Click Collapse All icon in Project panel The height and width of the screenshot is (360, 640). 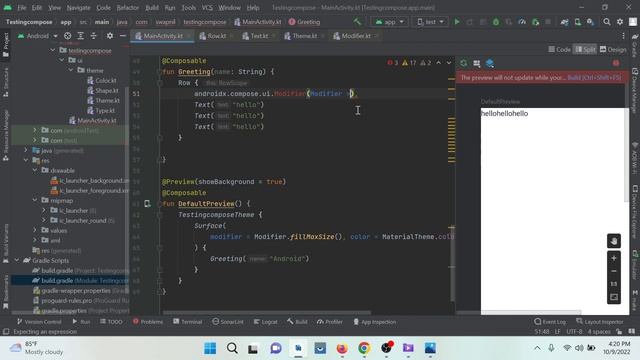point(93,36)
